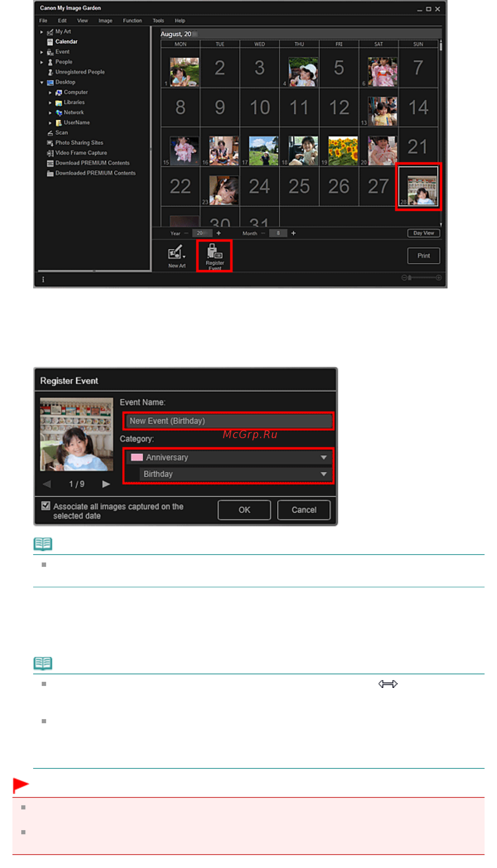Screen dimensions: 497x868
Task: Open the Tools menu
Action: 158,21
